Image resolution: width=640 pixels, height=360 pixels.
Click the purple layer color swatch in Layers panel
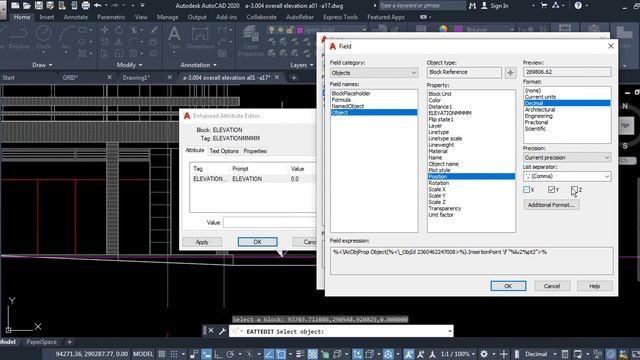[x=300, y=30]
